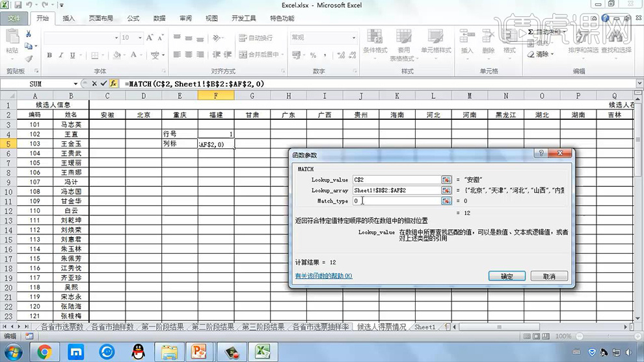
Task: Increase font size with the larger A icon
Action: point(150,37)
